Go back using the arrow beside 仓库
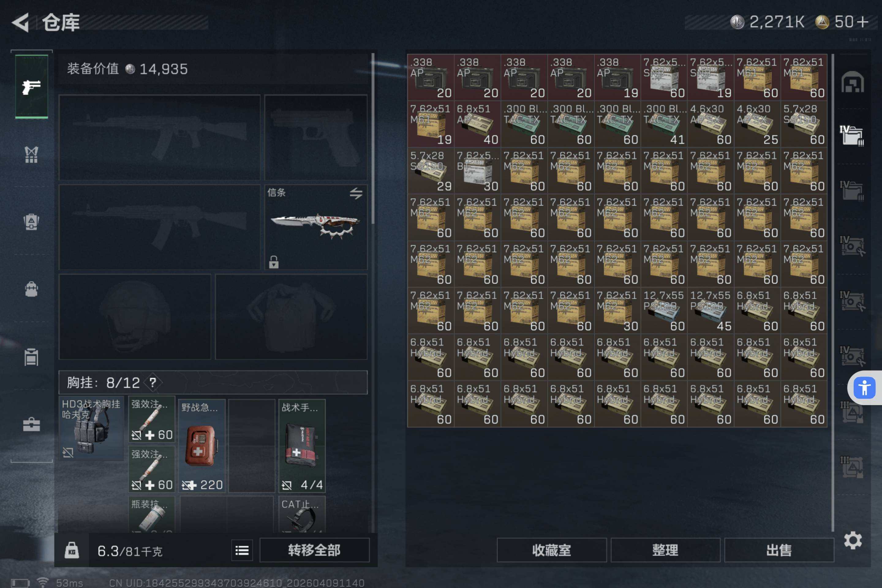 [21, 22]
